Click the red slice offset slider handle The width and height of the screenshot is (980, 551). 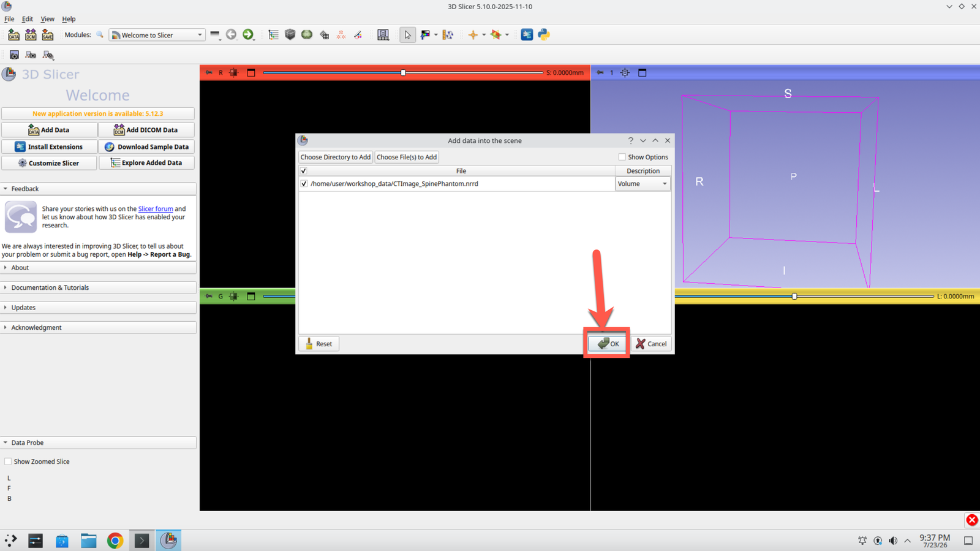[403, 72]
